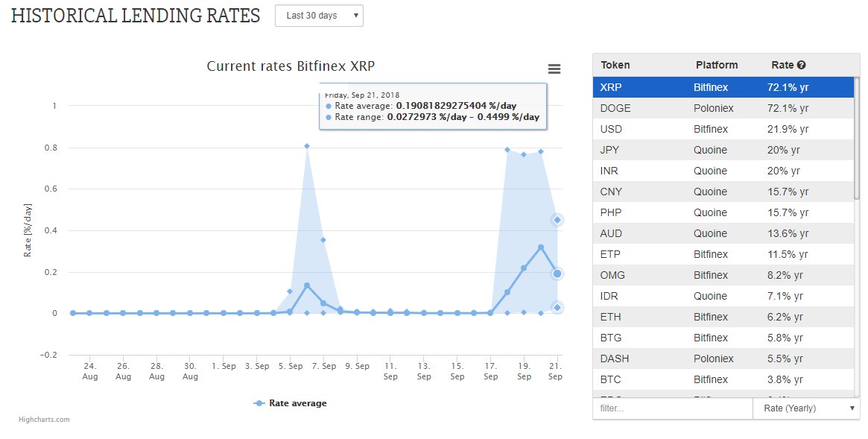Click the Sep 20 rate average peak point
868x439 pixels.
click(541, 247)
